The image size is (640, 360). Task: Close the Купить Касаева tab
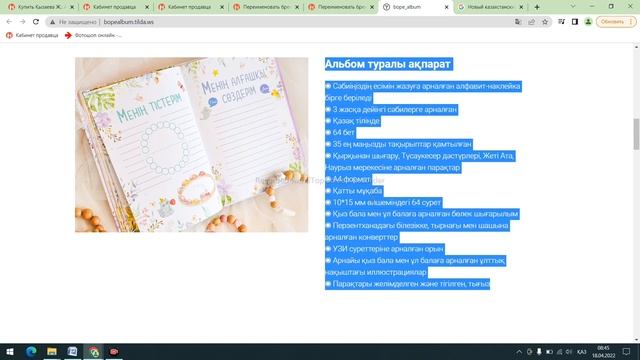coord(72,7)
